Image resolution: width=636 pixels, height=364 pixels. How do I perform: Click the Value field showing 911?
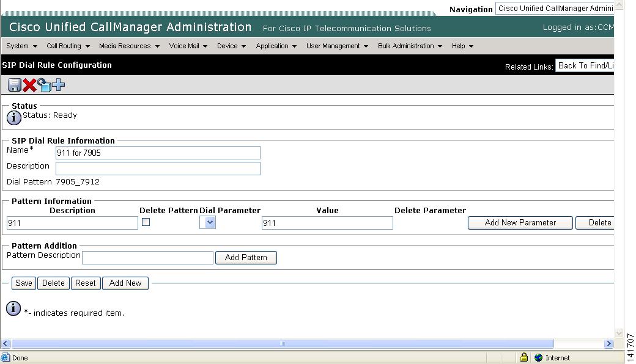[x=327, y=223]
